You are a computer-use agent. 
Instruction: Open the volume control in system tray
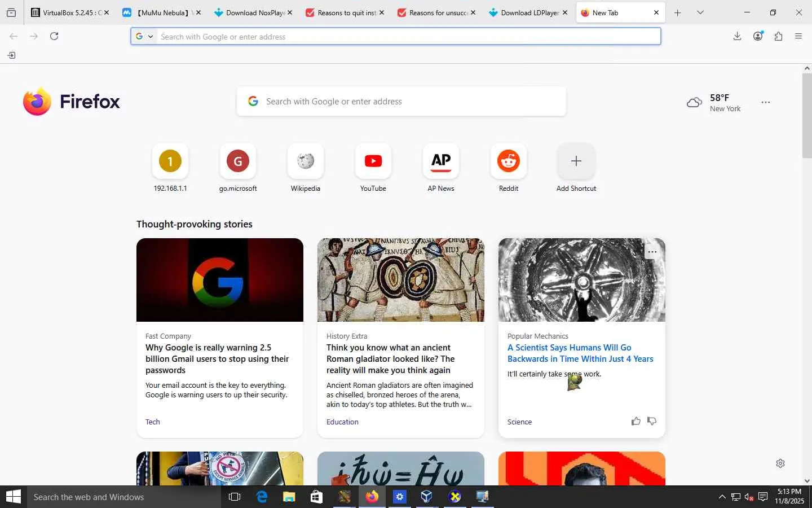click(749, 497)
